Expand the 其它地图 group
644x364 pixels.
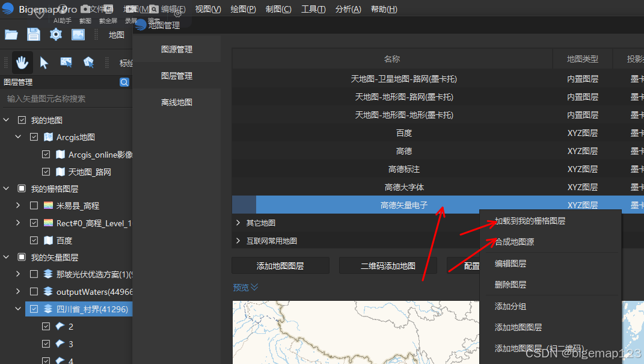click(238, 223)
